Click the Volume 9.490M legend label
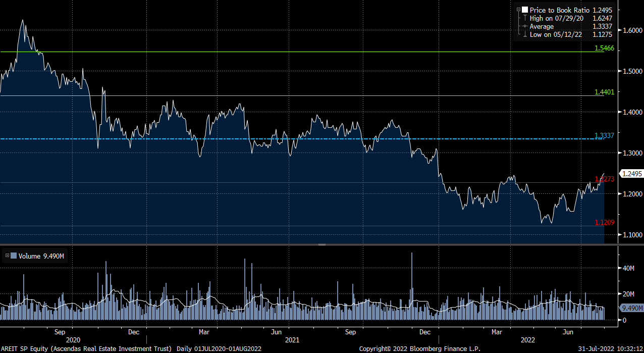This screenshot has width=644, height=353. tap(41, 256)
